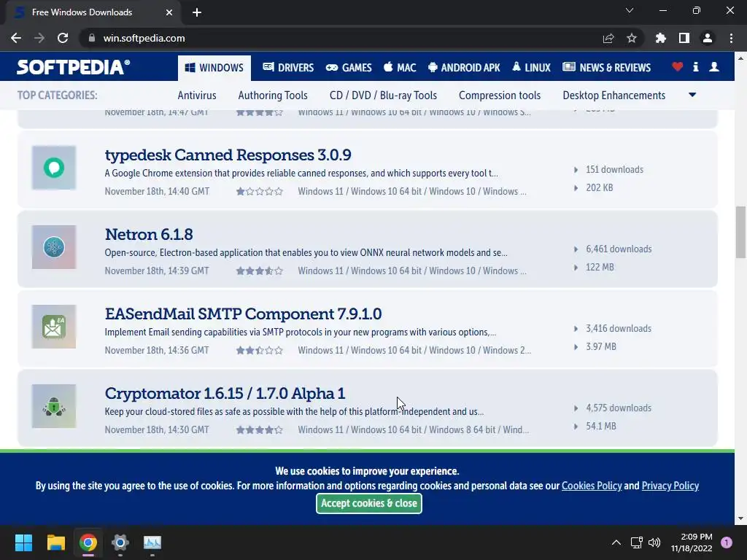This screenshot has width=747, height=560.
Task: Click the '151 downloads' text for typedesk
Action: pos(614,169)
